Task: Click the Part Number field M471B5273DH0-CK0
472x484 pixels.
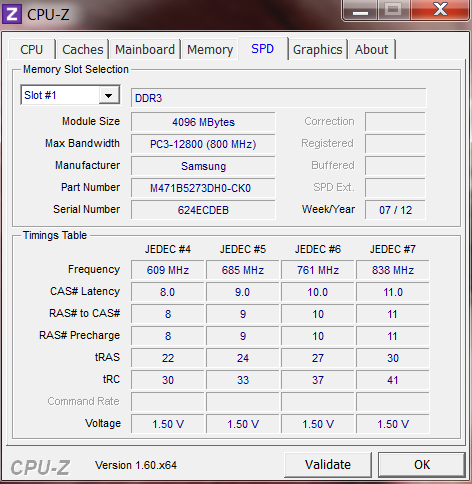Action: [203, 188]
